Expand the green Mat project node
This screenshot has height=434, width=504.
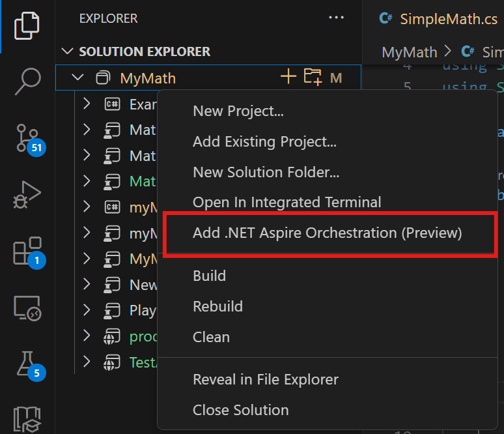[x=87, y=181]
